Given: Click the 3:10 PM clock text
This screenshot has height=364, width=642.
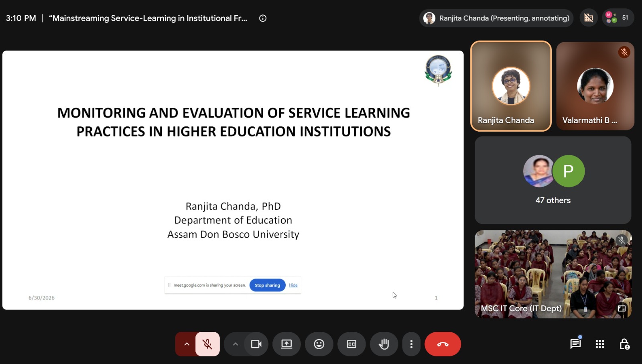Looking at the screenshot, I should click(x=21, y=18).
